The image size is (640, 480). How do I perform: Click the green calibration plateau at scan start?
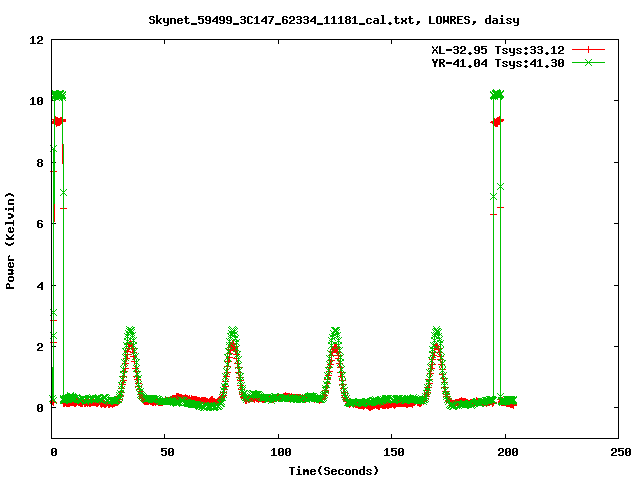(x=58, y=96)
